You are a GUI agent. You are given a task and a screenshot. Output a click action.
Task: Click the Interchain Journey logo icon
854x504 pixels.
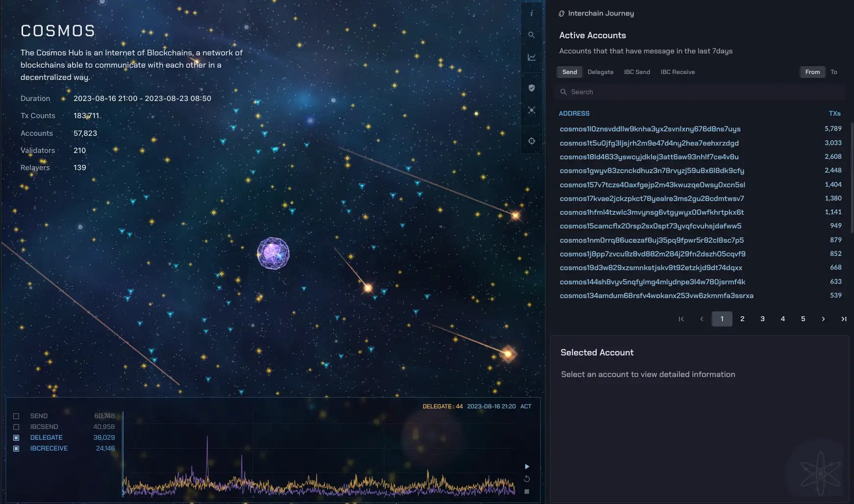(561, 14)
